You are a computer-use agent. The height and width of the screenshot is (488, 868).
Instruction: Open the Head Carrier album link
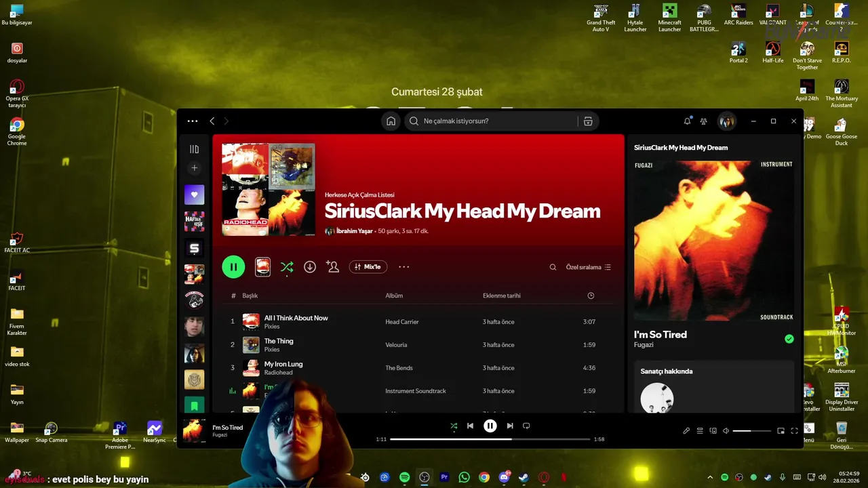402,322
